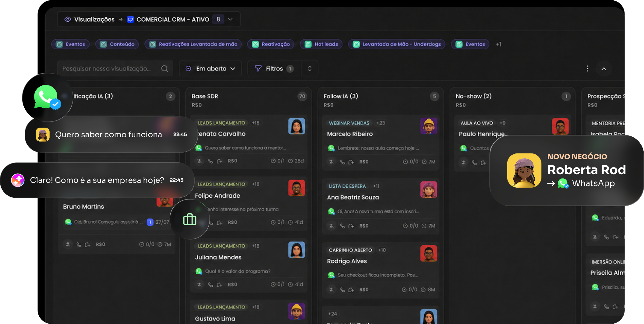Switch to Levantada de Mão - Underdogs tab
644x324 pixels.
coord(397,44)
